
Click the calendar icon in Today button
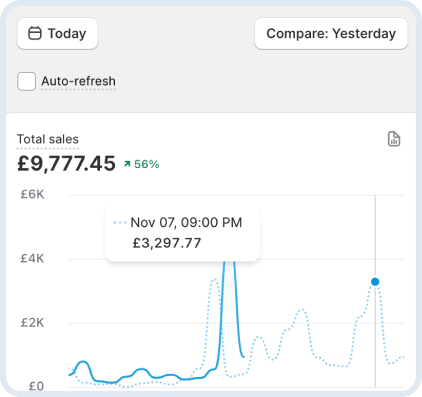(x=35, y=33)
